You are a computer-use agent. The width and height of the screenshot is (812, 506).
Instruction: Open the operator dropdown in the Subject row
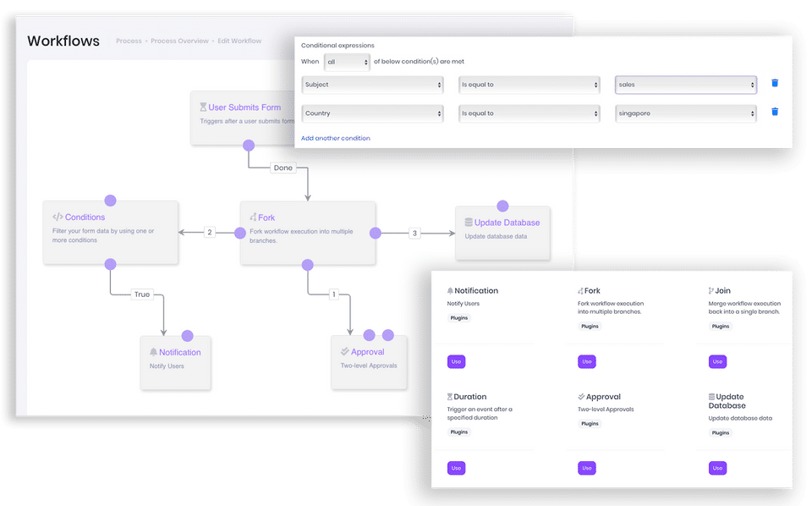point(529,85)
